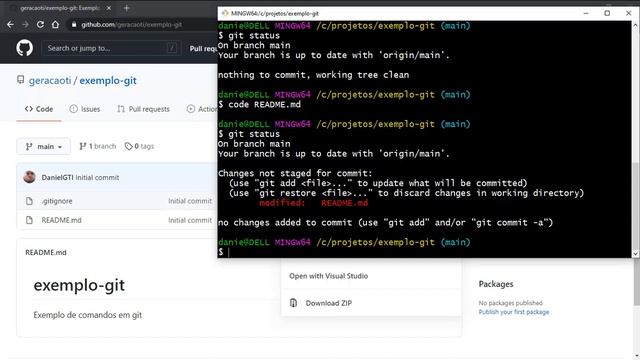Viewport: 640px width, 360px height.
Task: Click the .gitignore file icon
Action: point(29,201)
